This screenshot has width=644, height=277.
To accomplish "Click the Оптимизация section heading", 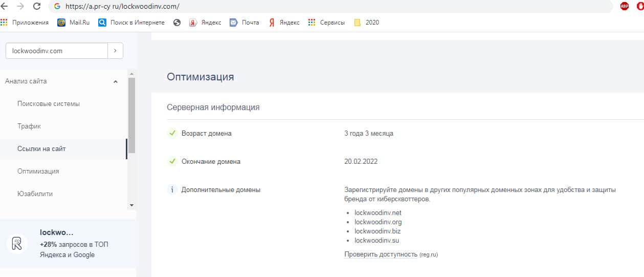I will point(201,77).
